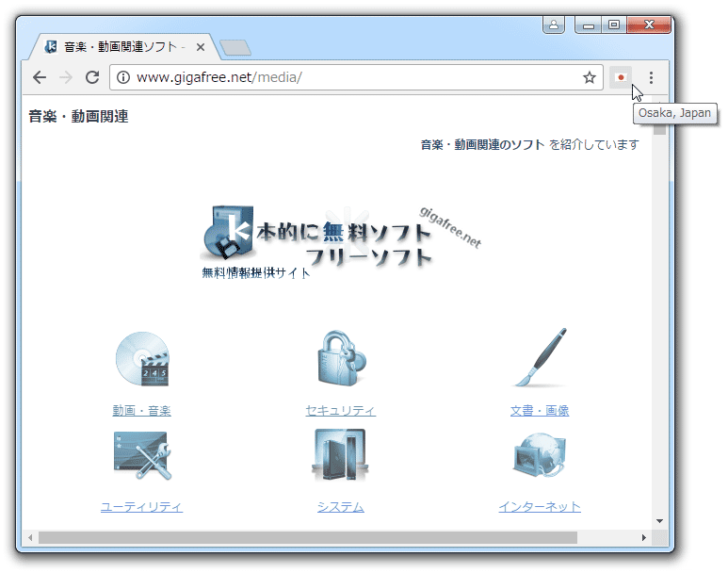Open the Chrome profile user button

(554, 25)
